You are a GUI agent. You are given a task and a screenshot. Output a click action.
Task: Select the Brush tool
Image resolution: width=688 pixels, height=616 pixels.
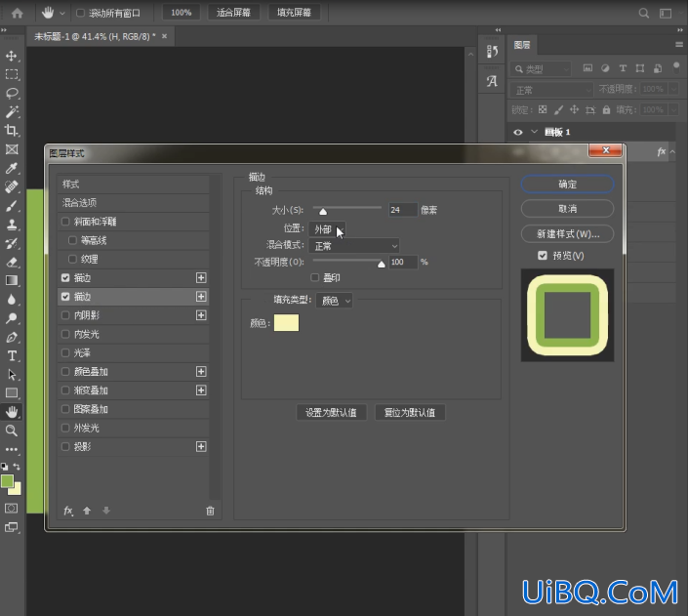pos(12,205)
